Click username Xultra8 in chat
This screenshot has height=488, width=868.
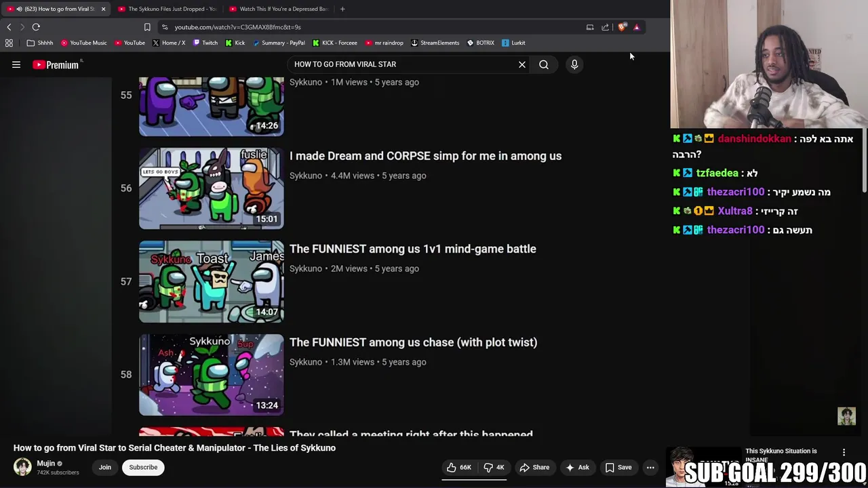coord(735,211)
